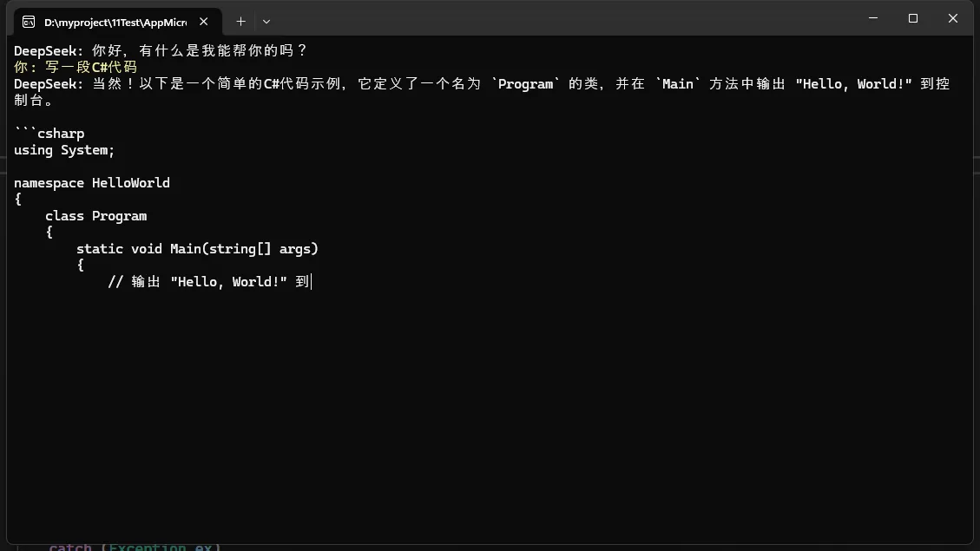Image resolution: width=980 pixels, height=551 pixels.
Task: Expand the new tab profile dropdown
Action: click(266, 21)
